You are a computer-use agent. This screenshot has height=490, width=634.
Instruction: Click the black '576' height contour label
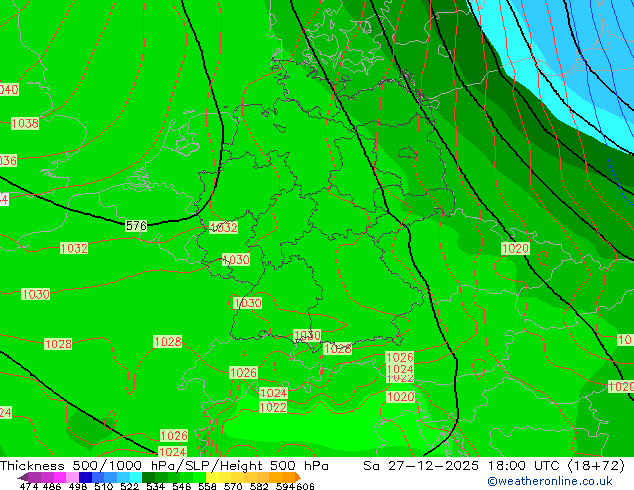tap(136, 226)
